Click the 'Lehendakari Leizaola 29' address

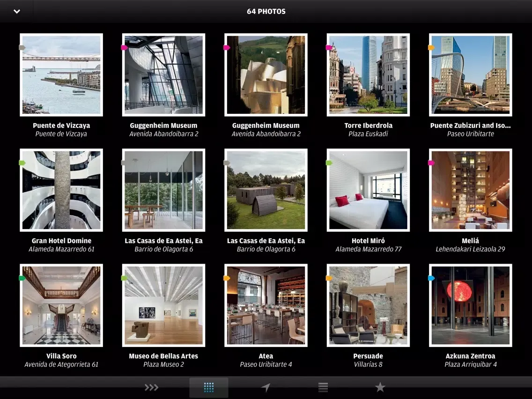point(471,249)
